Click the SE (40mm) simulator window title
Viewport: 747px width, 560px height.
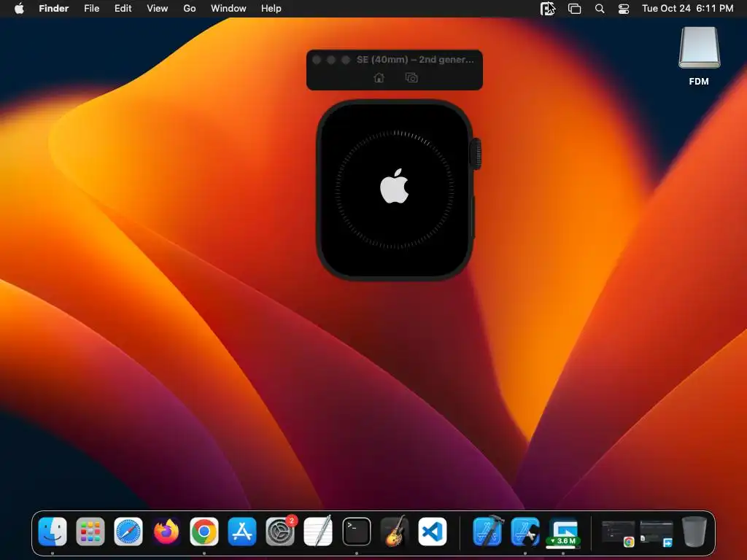415,60
